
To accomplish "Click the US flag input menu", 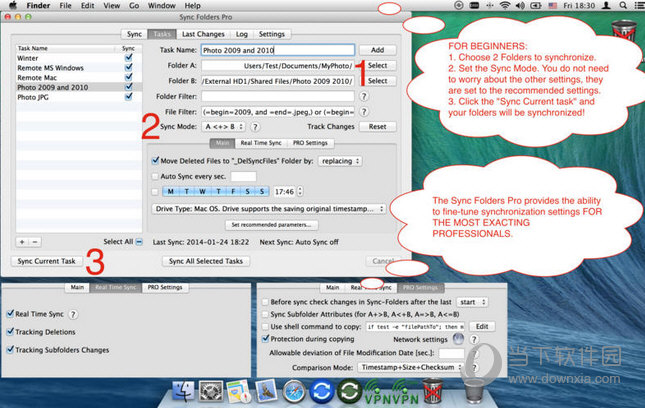I will tap(552, 5).
